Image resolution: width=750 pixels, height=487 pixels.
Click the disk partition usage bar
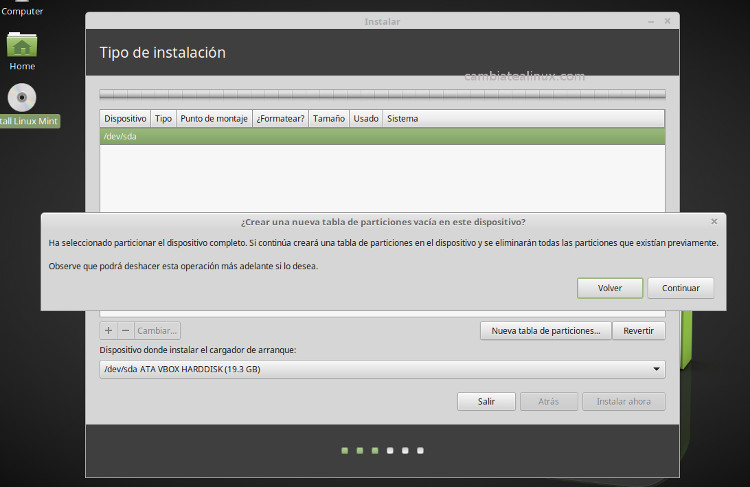(382, 94)
